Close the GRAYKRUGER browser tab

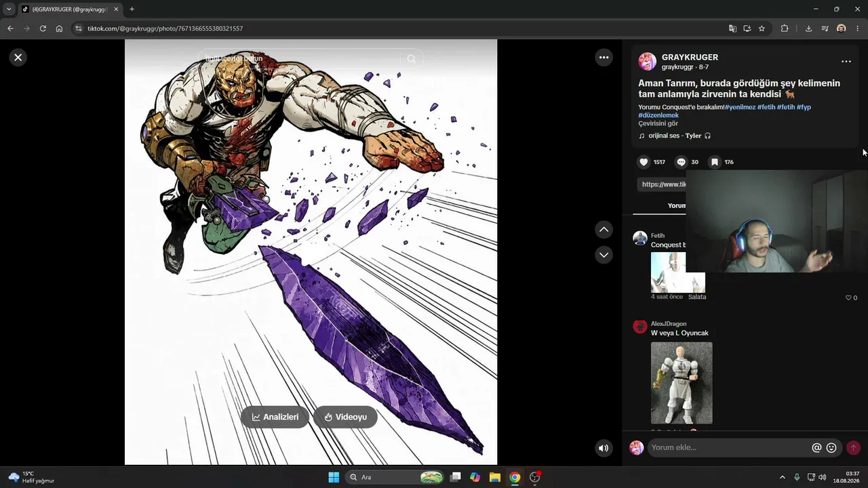point(116,9)
